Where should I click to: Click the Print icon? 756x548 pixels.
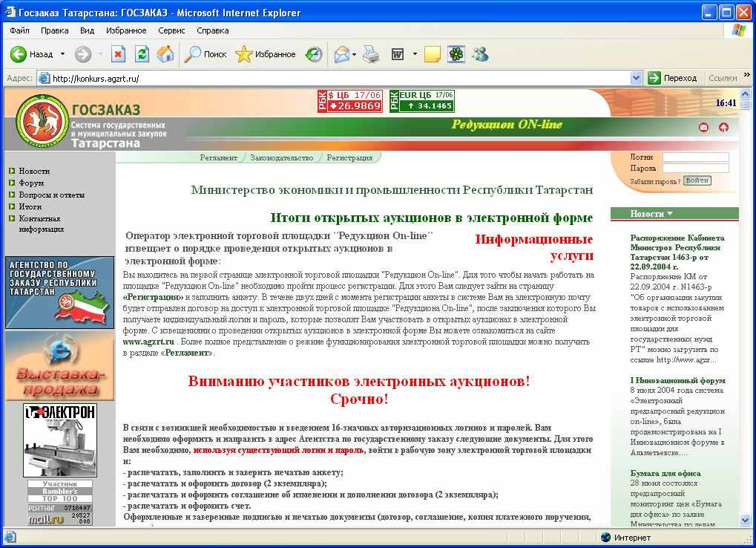(x=371, y=54)
